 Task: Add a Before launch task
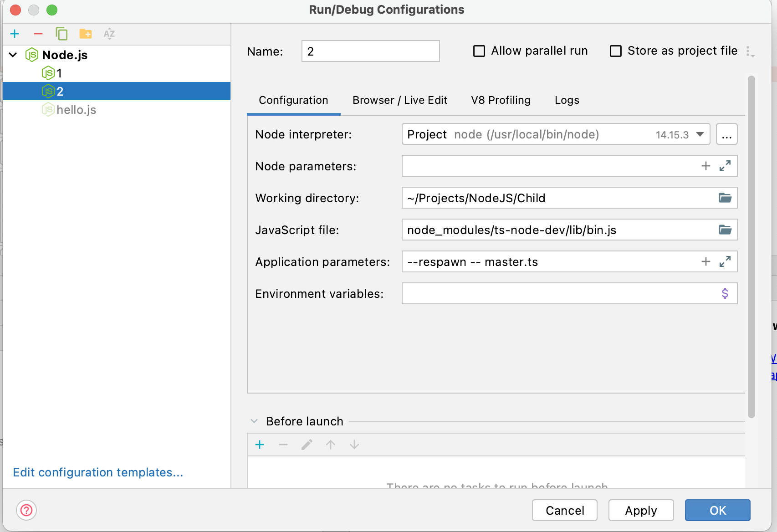pyautogui.click(x=260, y=445)
